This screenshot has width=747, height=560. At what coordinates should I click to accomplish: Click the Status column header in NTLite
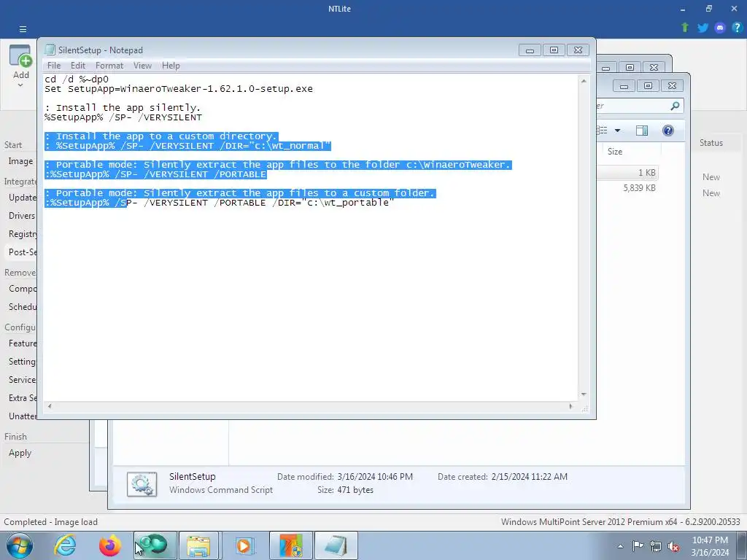pos(711,143)
